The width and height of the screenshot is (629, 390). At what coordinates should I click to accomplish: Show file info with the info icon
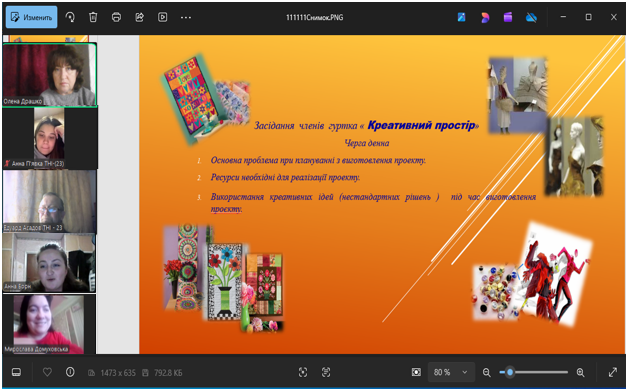click(70, 372)
